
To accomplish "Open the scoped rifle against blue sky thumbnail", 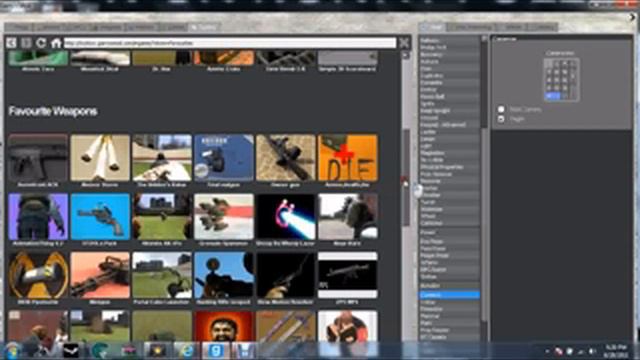I will 224,275.
